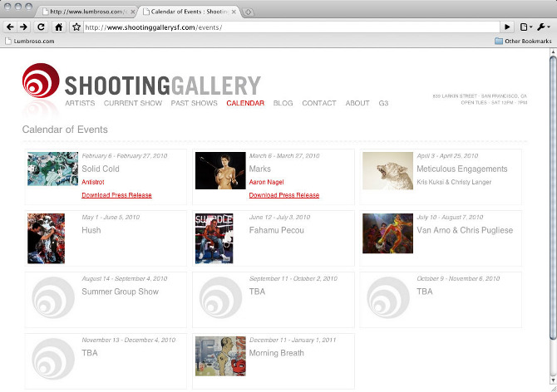Click the Hush event title
Screen dimensions: 557x392
pos(91,230)
